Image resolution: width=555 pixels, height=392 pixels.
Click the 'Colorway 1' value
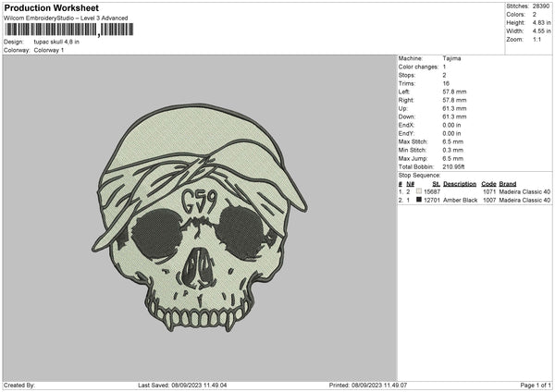pos(49,50)
